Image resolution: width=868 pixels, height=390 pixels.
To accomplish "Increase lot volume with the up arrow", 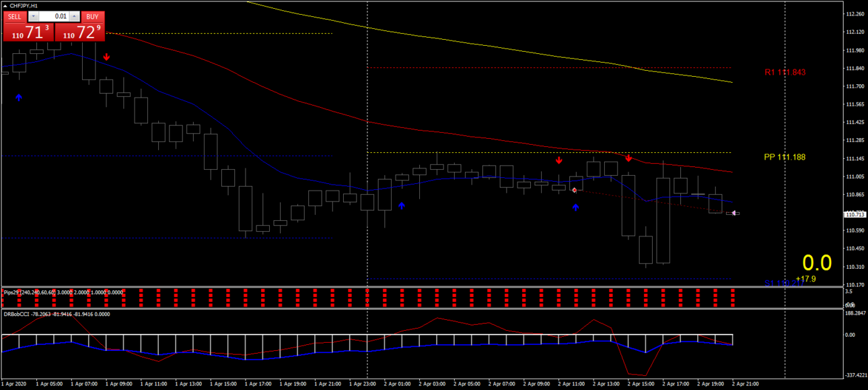I will tap(75, 16).
